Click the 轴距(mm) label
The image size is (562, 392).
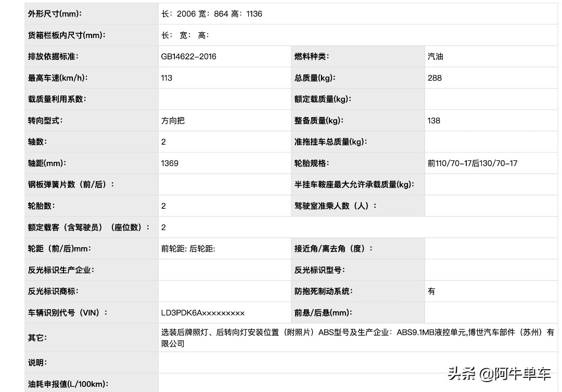[47, 163]
